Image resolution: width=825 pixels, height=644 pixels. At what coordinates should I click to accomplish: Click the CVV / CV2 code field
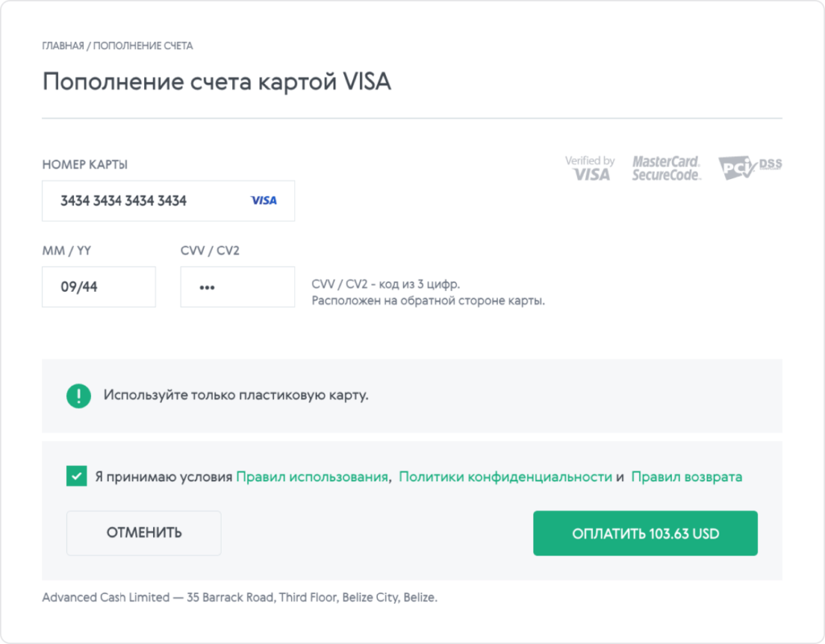237,287
